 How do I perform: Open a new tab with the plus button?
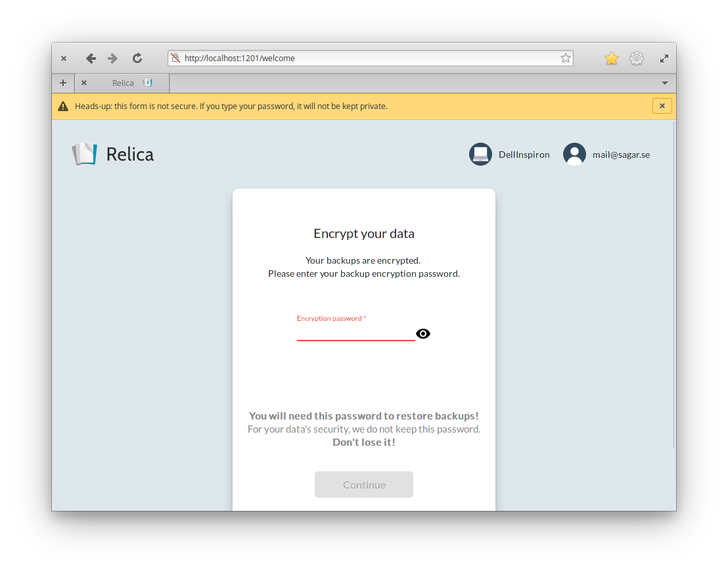pos(63,83)
